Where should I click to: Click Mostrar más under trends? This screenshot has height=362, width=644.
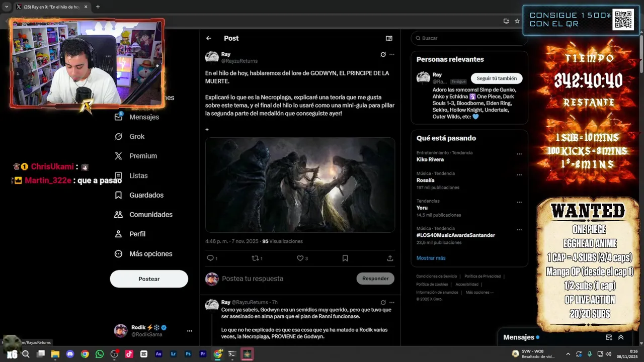coord(431,258)
